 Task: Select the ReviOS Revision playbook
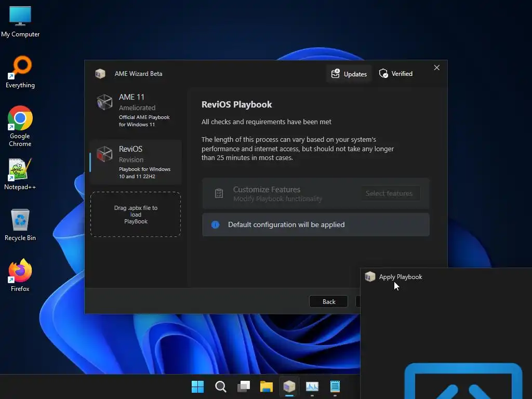[x=136, y=162]
